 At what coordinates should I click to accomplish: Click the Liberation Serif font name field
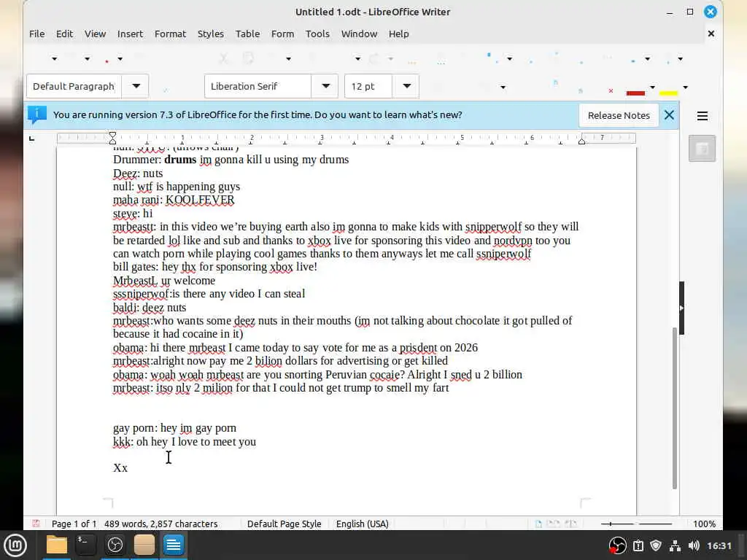(258, 86)
